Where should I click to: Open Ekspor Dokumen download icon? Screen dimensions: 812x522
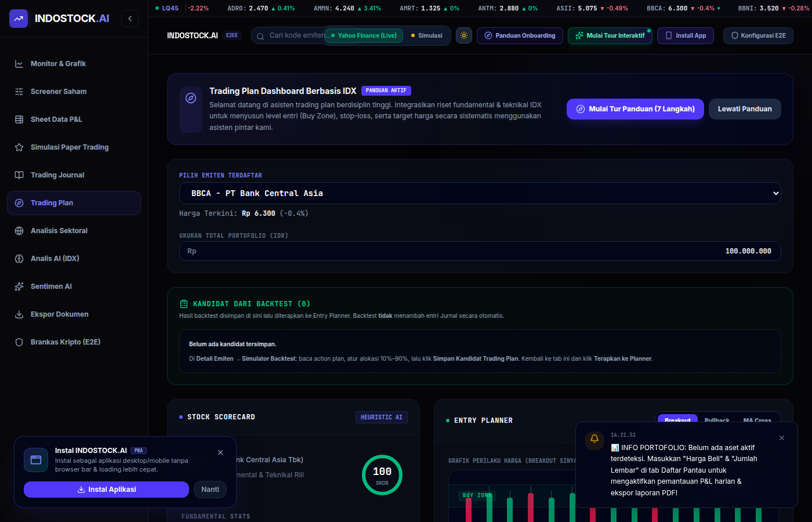click(x=19, y=314)
